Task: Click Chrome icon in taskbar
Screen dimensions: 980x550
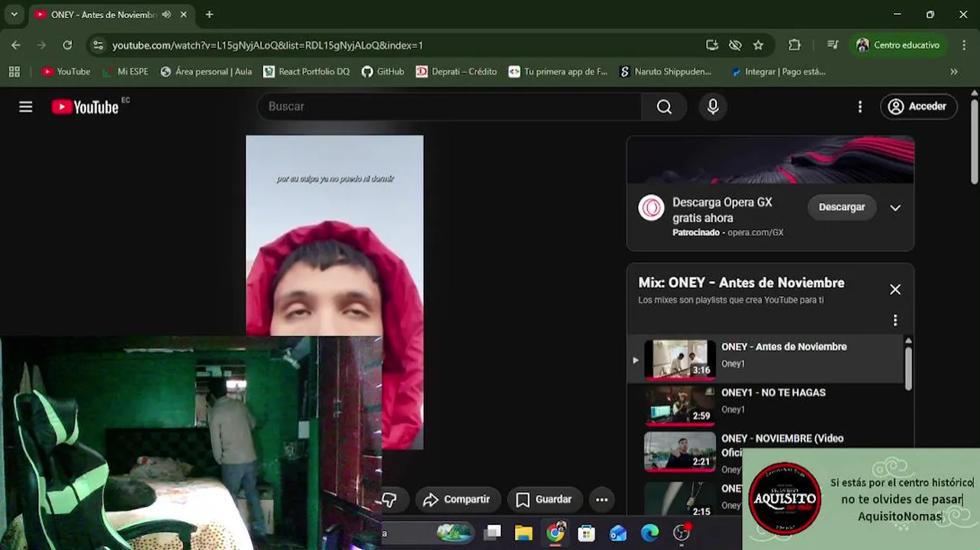Action: [x=555, y=532]
